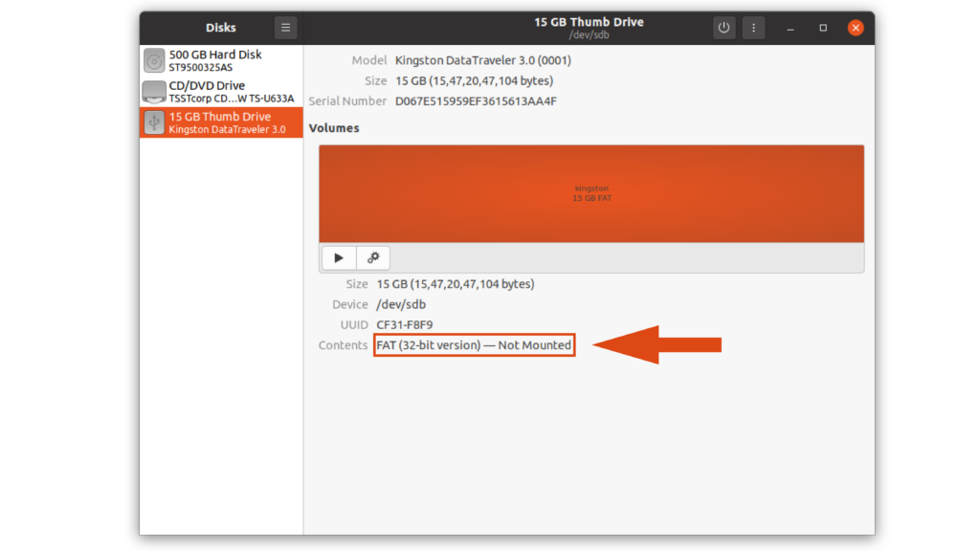
Task: Select the 15 GB Thumb Drive entry
Action: coord(220,121)
